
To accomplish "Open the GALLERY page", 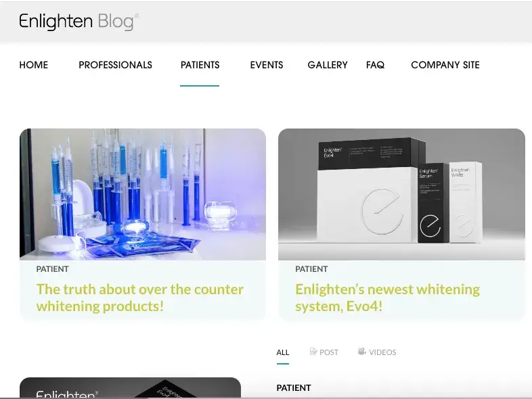I will (x=328, y=65).
